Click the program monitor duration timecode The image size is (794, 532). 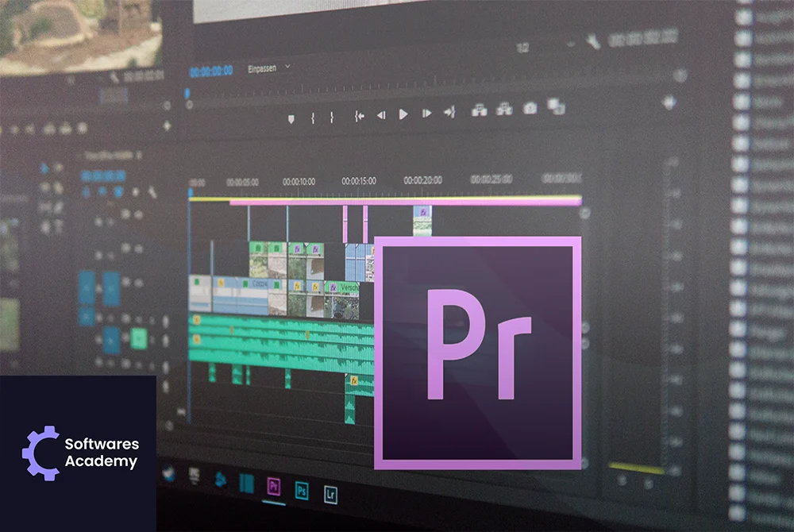click(x=643, y=38)
